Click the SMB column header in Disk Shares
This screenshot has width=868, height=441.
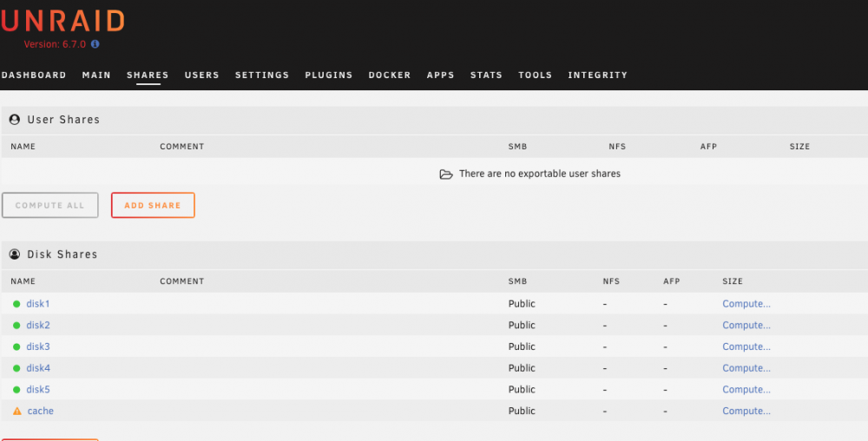(x=517, y=281)
